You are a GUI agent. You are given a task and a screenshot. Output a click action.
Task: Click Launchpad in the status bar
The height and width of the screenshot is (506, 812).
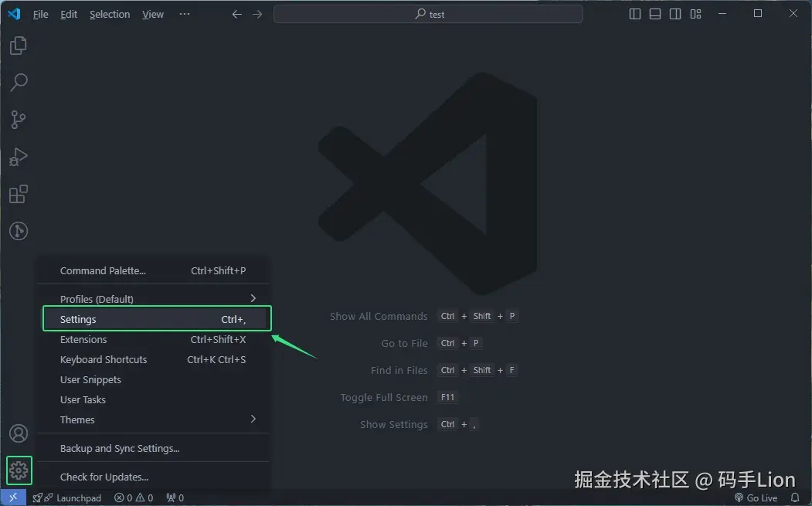coord(68,498)
